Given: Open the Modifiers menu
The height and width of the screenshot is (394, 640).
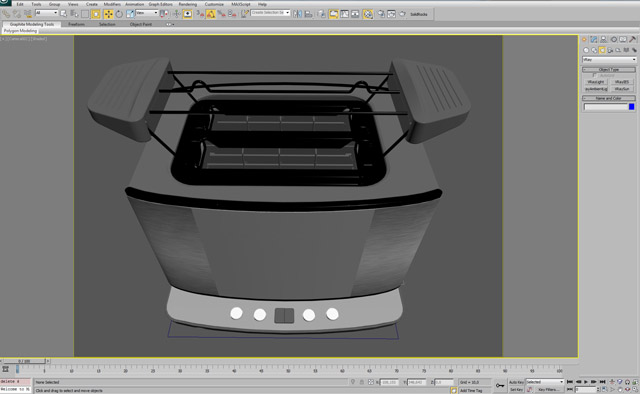Looking at the screenshot, I should 112,4.
